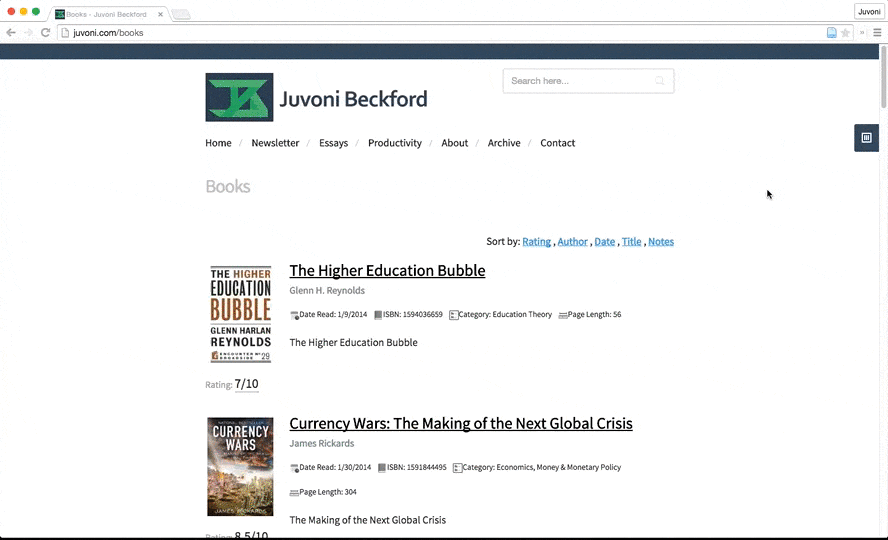Click the search magnifier icon
The height and width of the screenshot is (540, 888).
pos(660,81)
